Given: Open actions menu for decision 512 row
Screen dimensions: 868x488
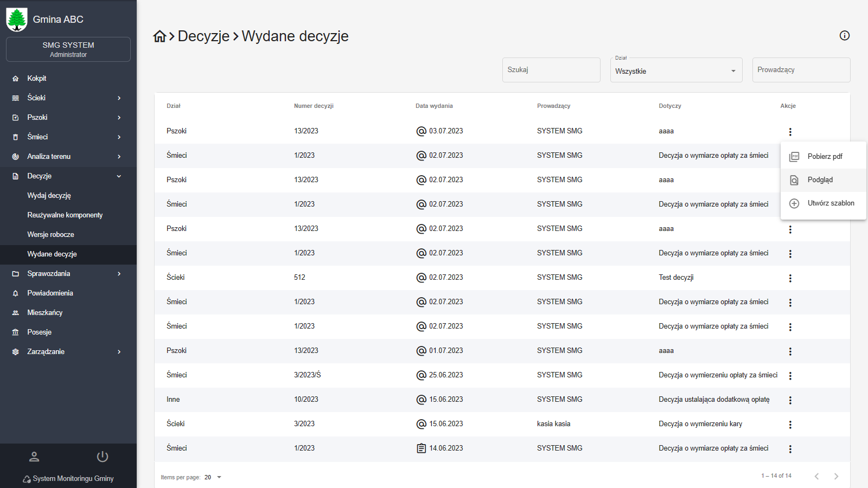Looking at the screenshot, I should point(790,278).
